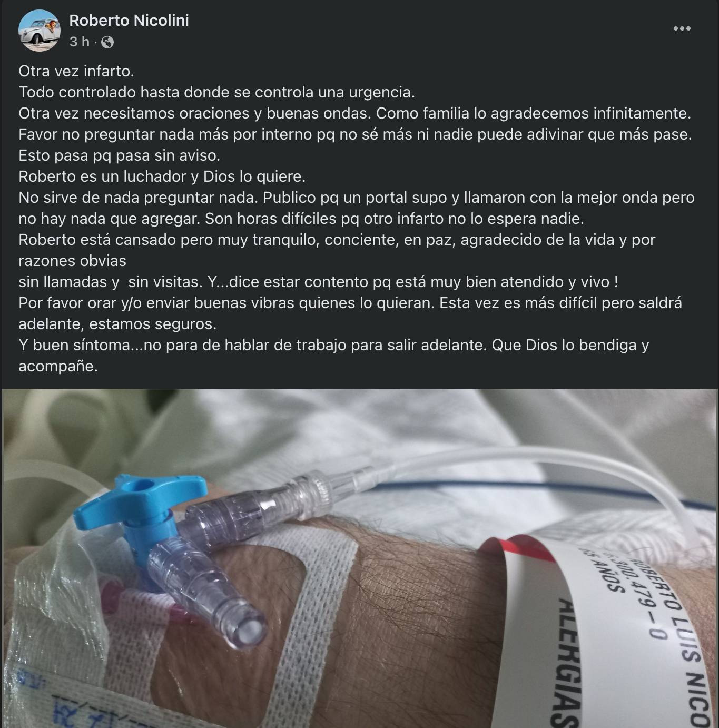Screen dimensions: 719x728
Task: Click the post text starting 'Otra vez infarto'
Action: tap(76, 71)
